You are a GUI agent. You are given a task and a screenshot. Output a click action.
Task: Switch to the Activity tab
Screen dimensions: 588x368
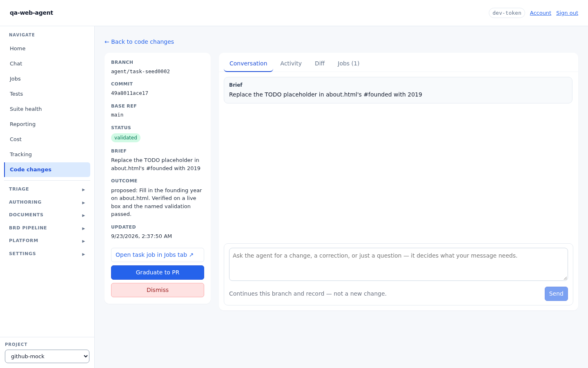[291, 63]
